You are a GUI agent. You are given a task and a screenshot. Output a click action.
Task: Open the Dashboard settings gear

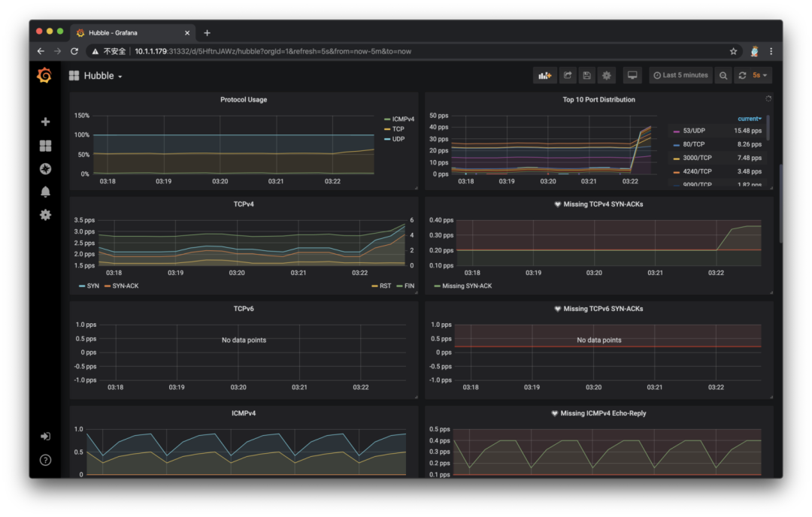tap(606, 75)
